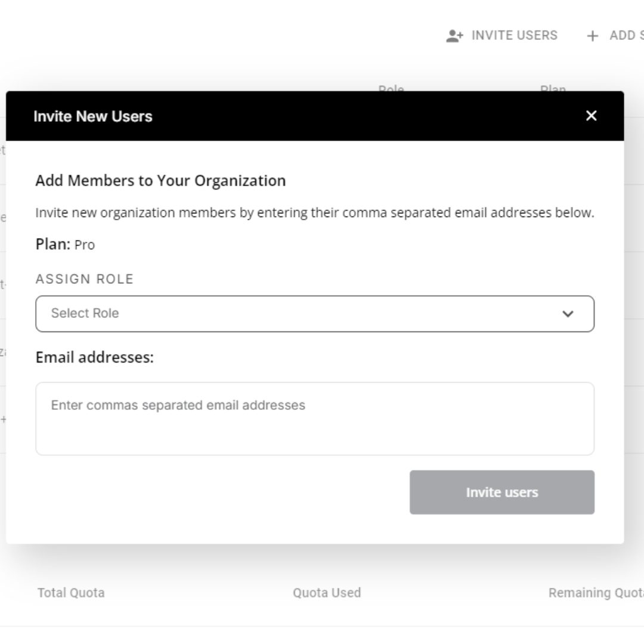Click the person-plus Invite Users icon
The image size is (644, 644).
[454, 35]
